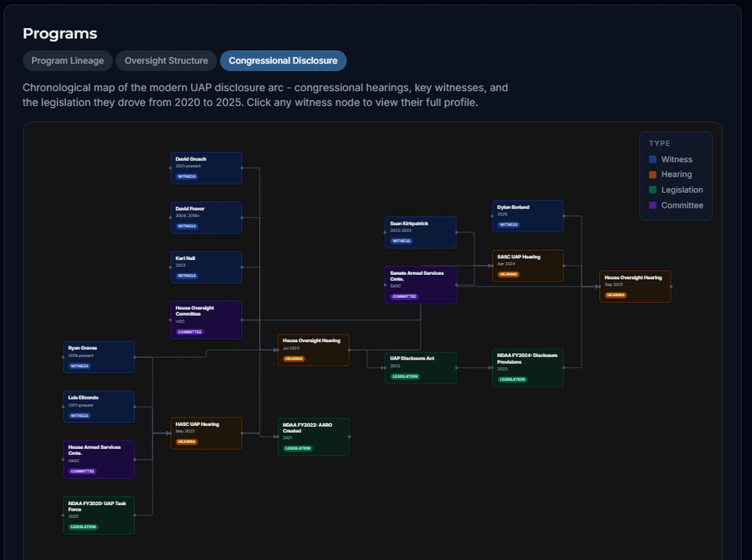This screenshot has width=752, height=560.
Task: Click the blue Witness legend swatch
Action: point(653,160)
